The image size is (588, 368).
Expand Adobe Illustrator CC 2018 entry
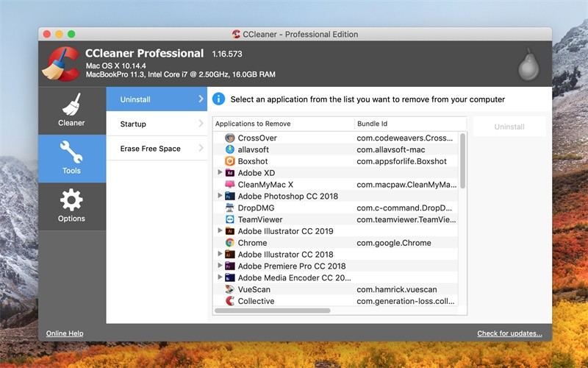[220, 254]
